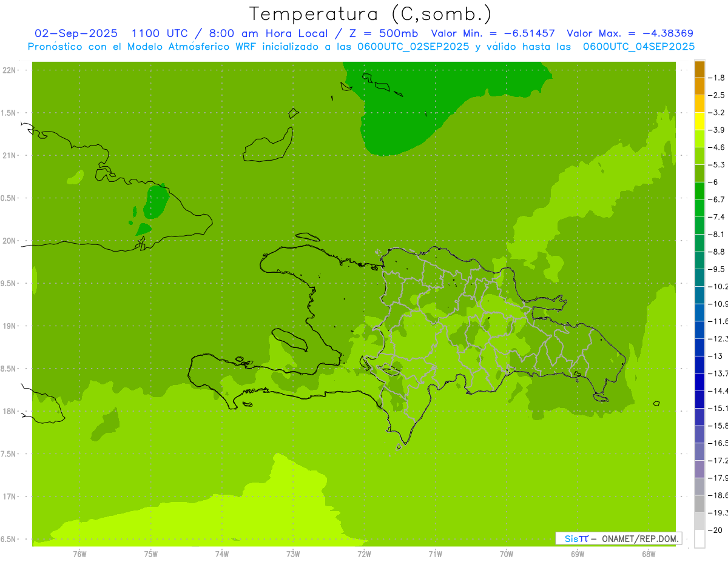Click the '70W' longitude label
Image resolution: width=728 pixels, height=562 pixels.
click(507, 554)
